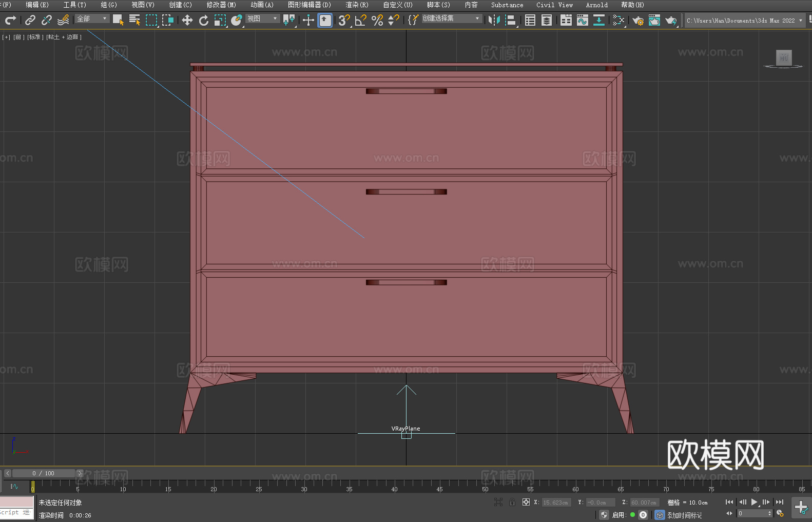
Task: Open the 编辑(E) menu
Action: pyautogui.click(x=37, y=5)
